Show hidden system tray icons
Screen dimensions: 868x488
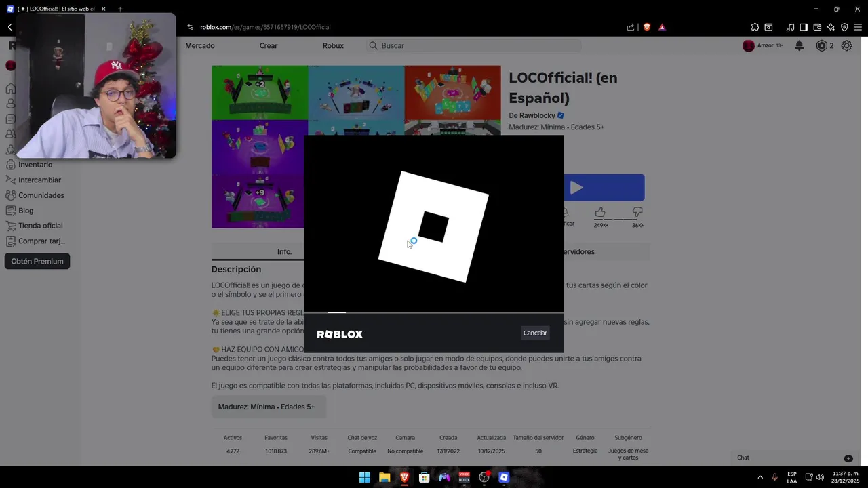[760, 477]
